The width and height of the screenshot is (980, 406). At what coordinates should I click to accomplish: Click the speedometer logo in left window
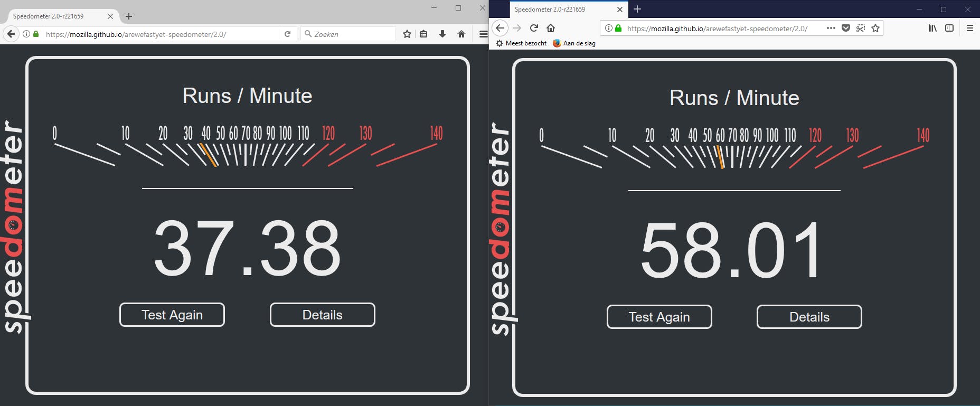point(14,226)
